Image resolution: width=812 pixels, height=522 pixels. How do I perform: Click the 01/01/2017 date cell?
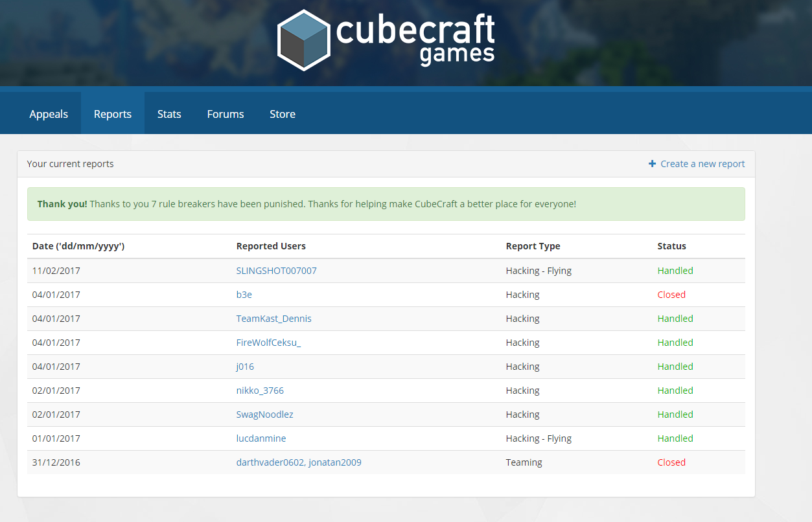(x=56, y=438)
